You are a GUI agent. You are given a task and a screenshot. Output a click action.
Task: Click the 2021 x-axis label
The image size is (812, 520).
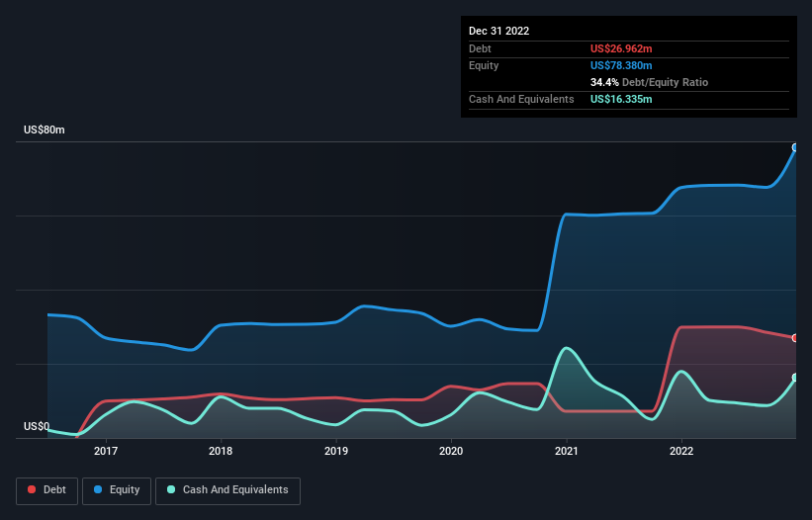click(567, 451)
